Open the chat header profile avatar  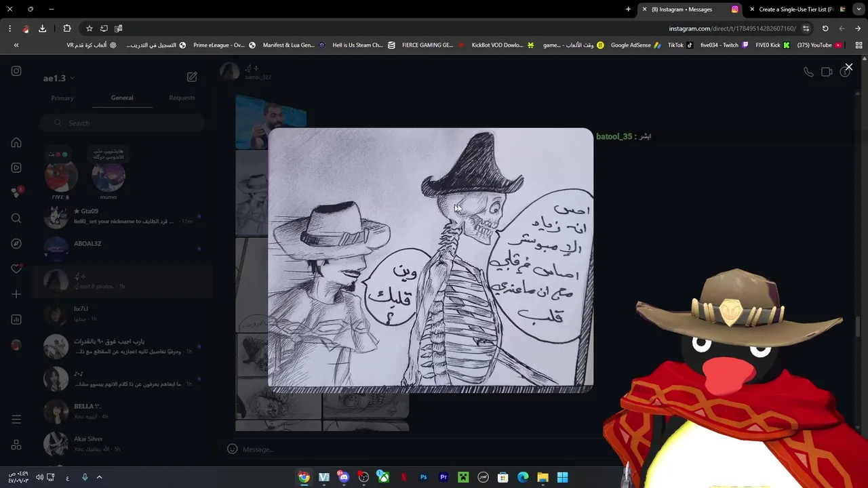coord(229,72)
